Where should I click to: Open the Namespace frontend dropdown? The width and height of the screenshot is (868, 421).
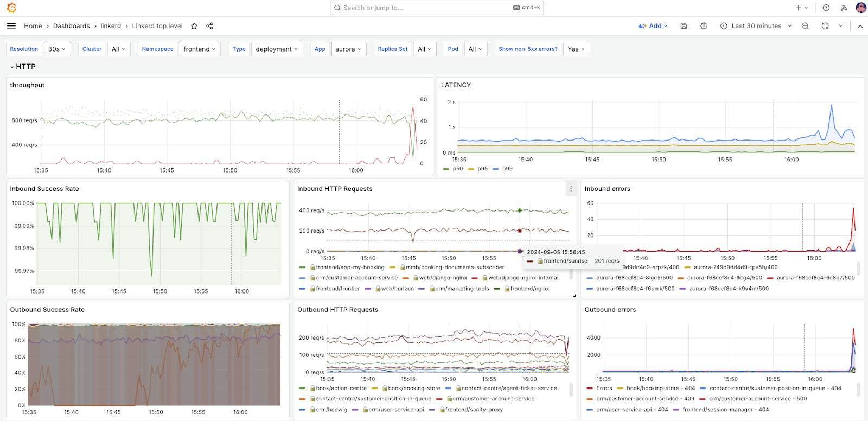coord(200,49)
